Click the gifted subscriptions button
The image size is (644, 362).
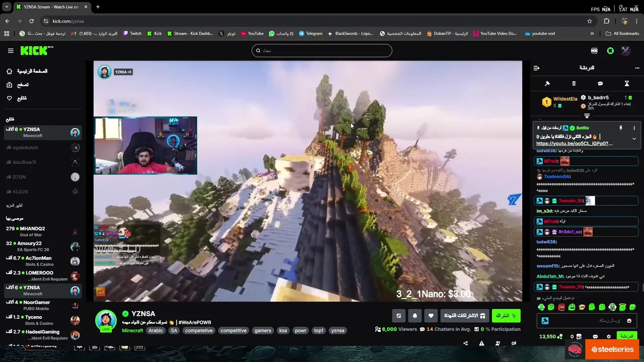[x=464, y=316]
